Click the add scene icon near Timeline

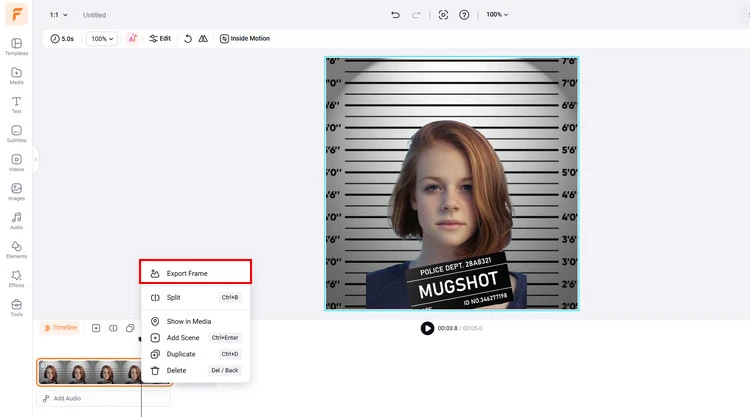tap(96, 328)
